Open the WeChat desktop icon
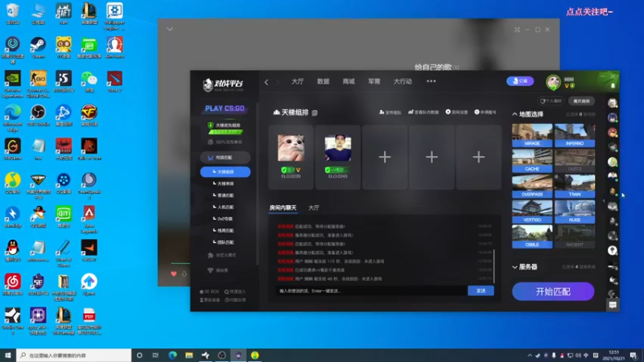The width and height of the screenshot is (644, 362). point(89,81)
